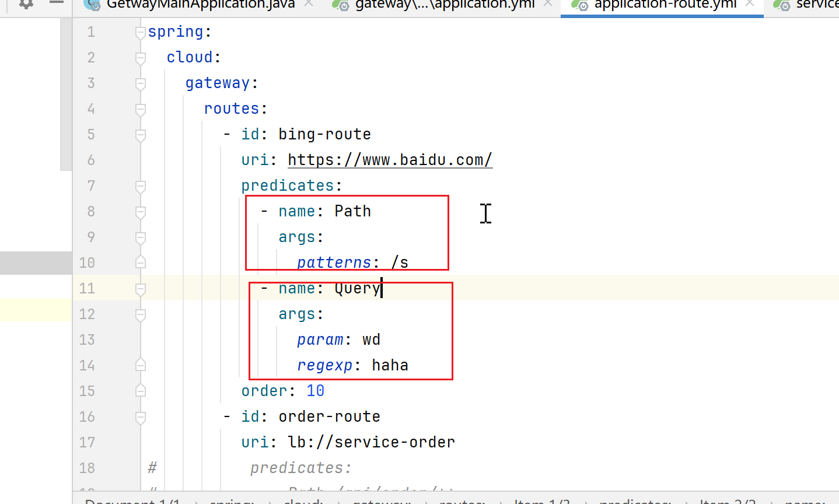This screenshot has width=839, height=504.
Task: Click the commented 'predicates:' on line 18
Action: point(302,468)
